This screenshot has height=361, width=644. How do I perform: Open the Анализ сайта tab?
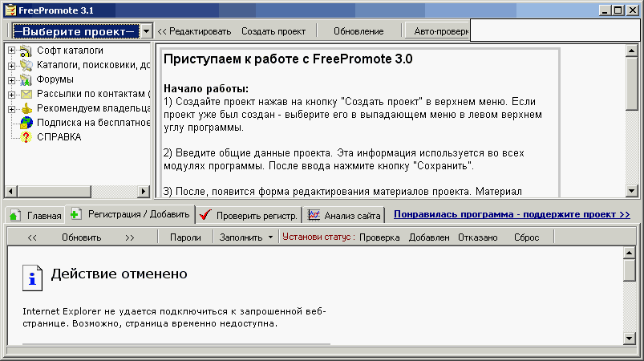[344, 215]
